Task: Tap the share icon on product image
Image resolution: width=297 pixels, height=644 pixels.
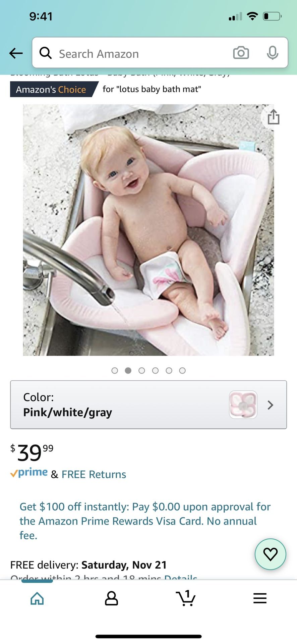Action: pyautogui.click(x=273, y=117)
